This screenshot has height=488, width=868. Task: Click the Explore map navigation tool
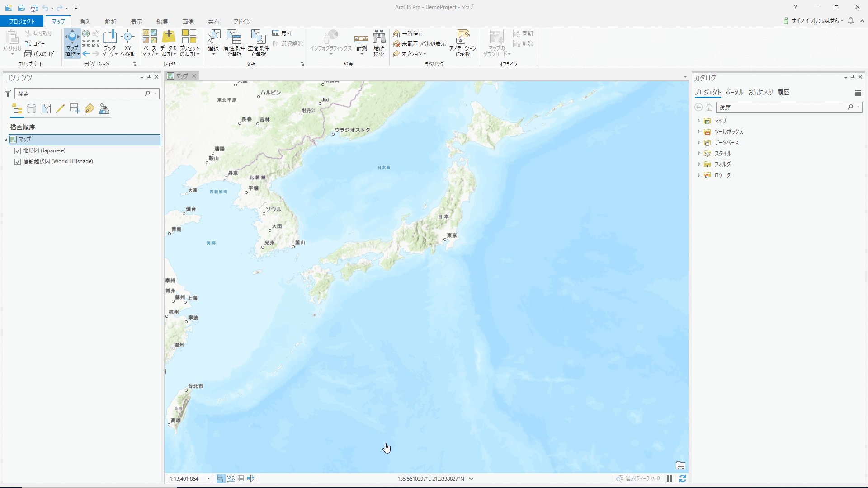point(72,37)
